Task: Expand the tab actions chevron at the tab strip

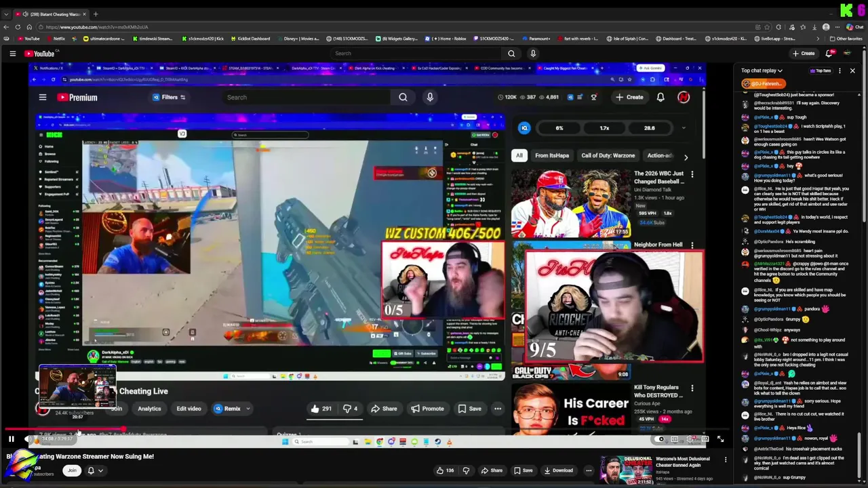Action: click(7, 14)
